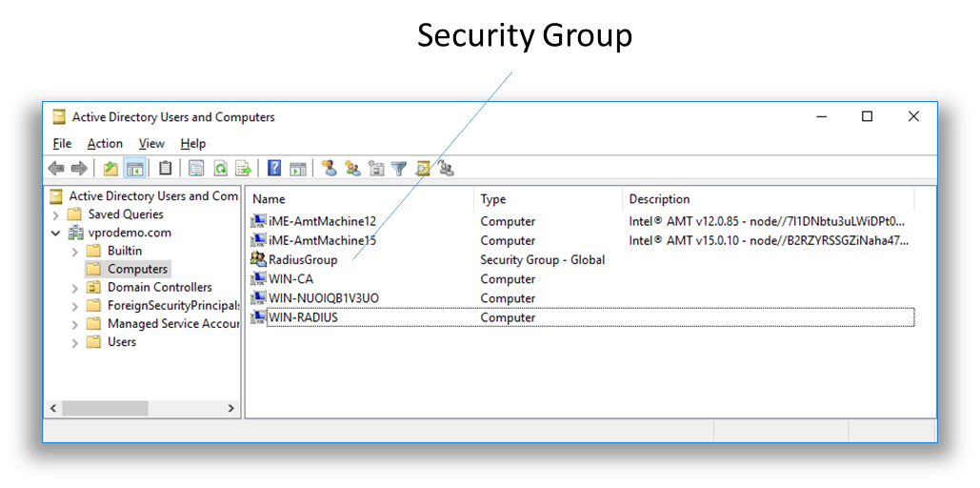The width and height of the screenshot is (980, 488).
Task: Click the tree pane horizontal scrollbar thumb
Action: pos(105,408)
